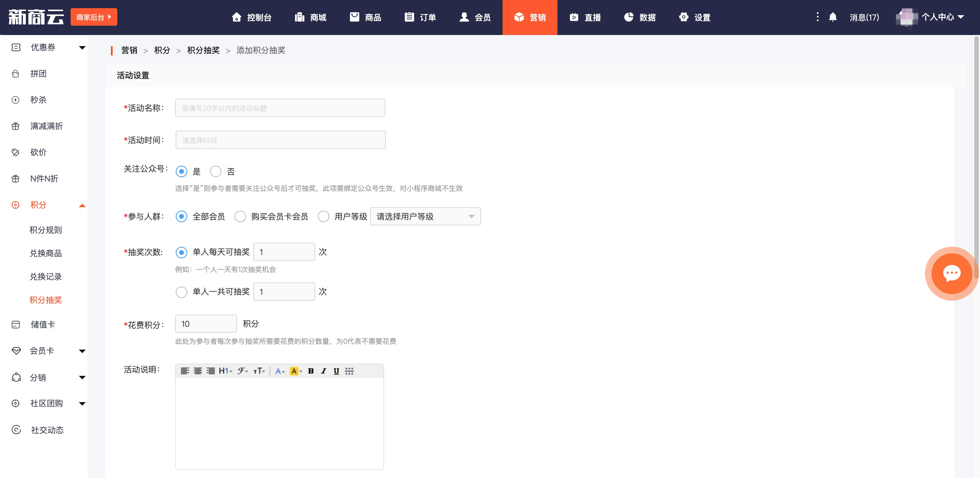Click the 储值卡 card icon
Screen dimensions: 980x478
coord(15,325)
